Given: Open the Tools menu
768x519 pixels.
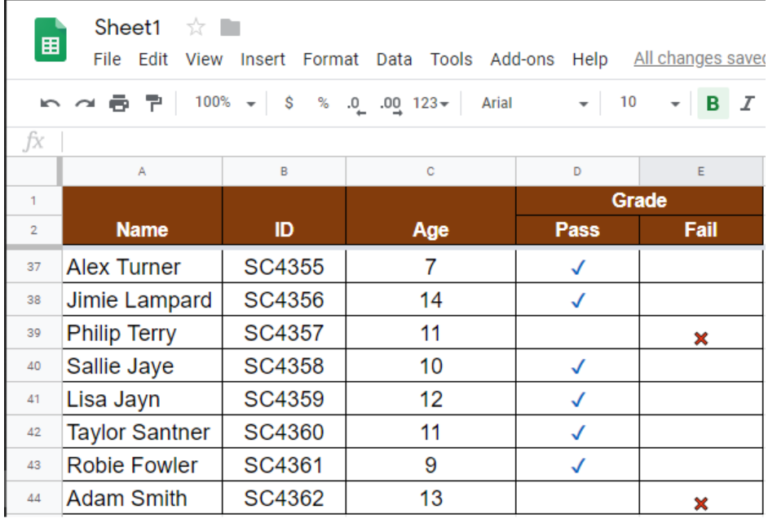Looking at the screenshot, I should point(451,59).
